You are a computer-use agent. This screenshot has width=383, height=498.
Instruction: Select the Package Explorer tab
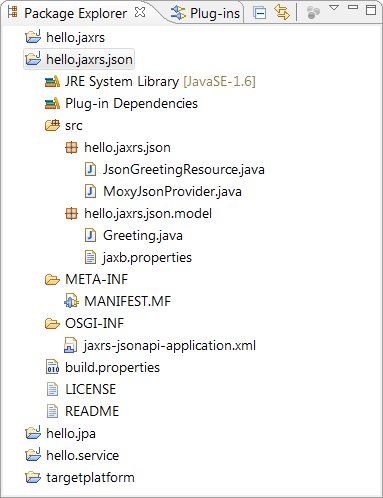(75, 13)
